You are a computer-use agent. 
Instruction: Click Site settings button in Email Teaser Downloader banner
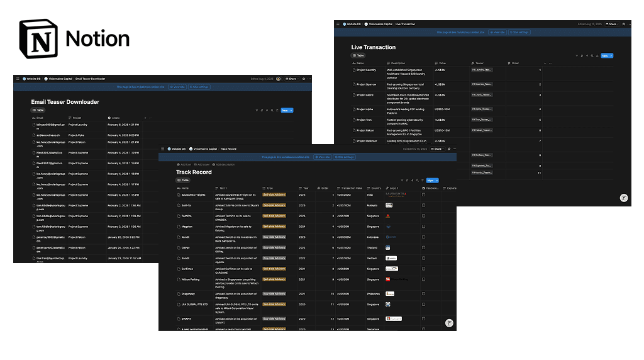pos(199,87)
